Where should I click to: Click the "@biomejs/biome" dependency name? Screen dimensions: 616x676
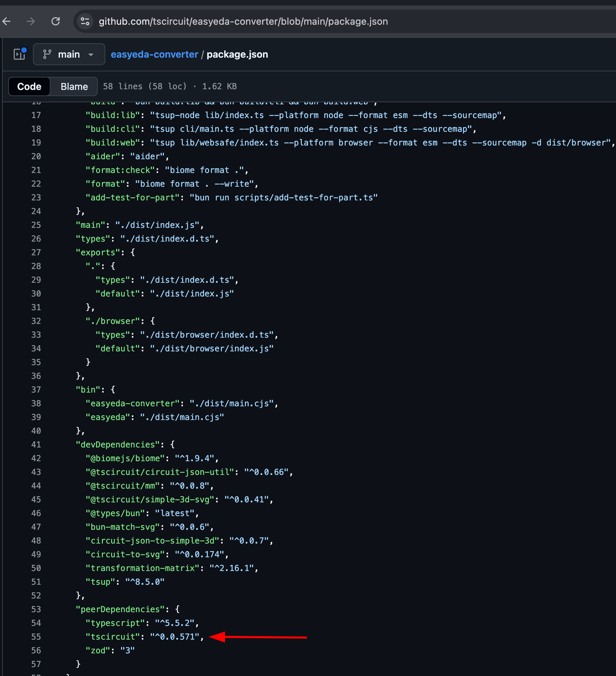pos(125,458)
